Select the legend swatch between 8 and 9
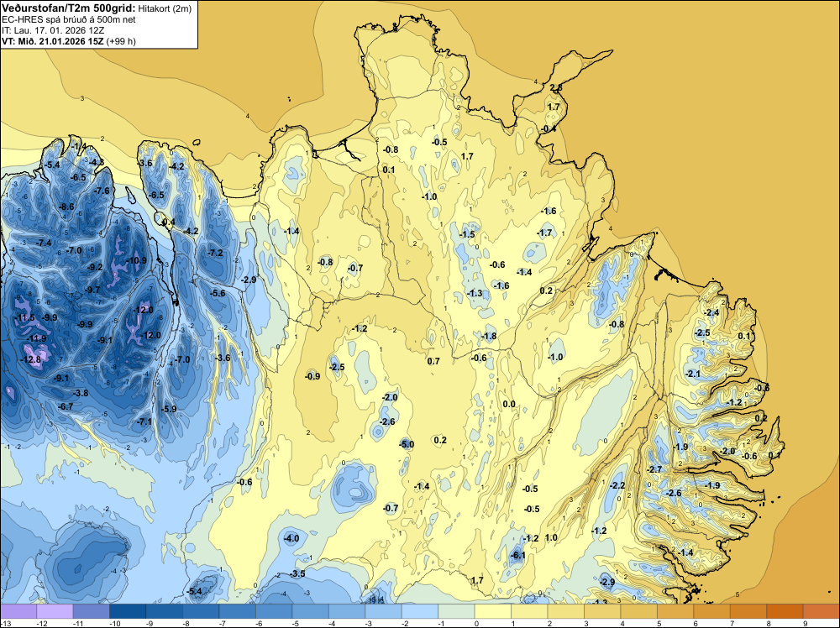Image resolution: width=840 pixels, height=628 pixels. point(785,611)
